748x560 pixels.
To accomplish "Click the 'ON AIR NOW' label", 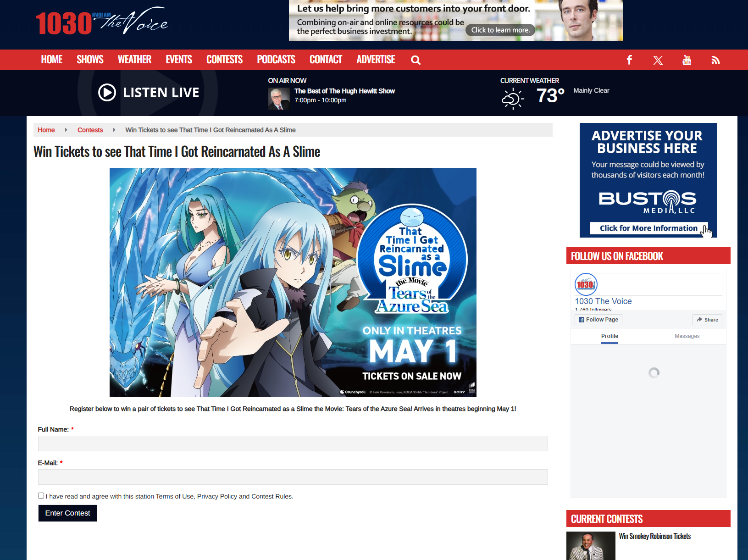I will pos(287,81).
